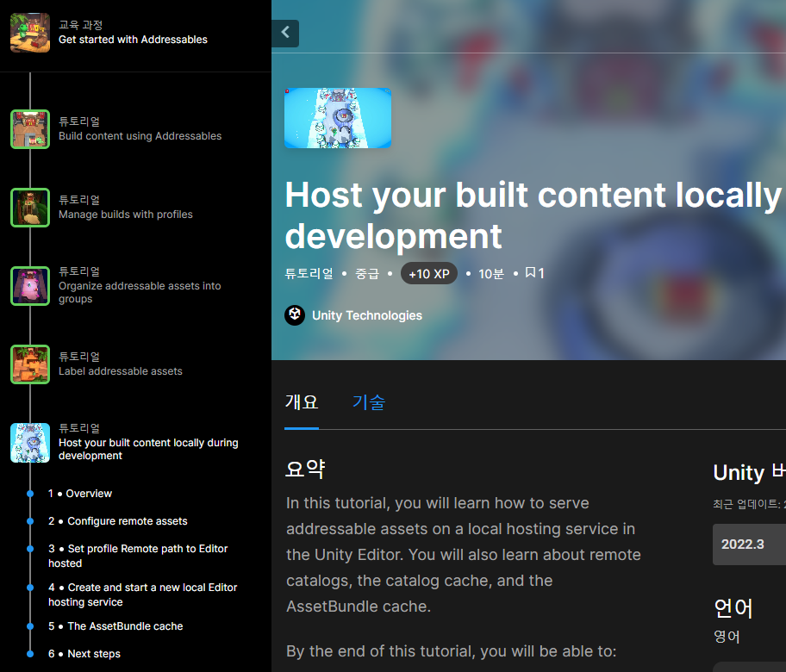Select Host your built content locally during development
This screenshot has height=672, width=786.
point(148,449)
